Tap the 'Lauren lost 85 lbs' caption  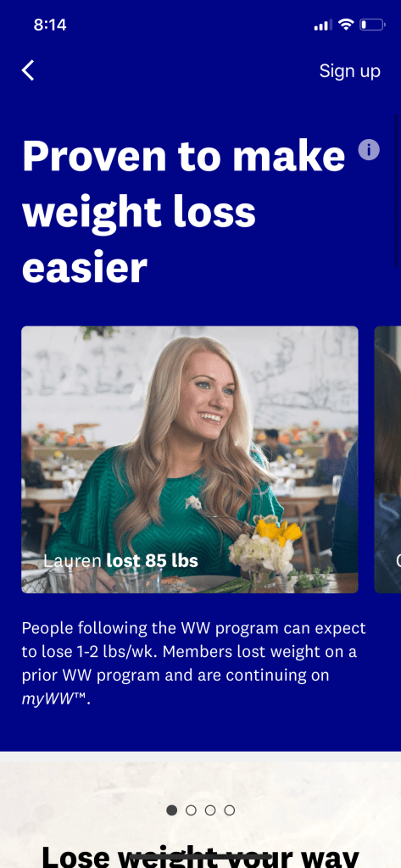[120, 561]
